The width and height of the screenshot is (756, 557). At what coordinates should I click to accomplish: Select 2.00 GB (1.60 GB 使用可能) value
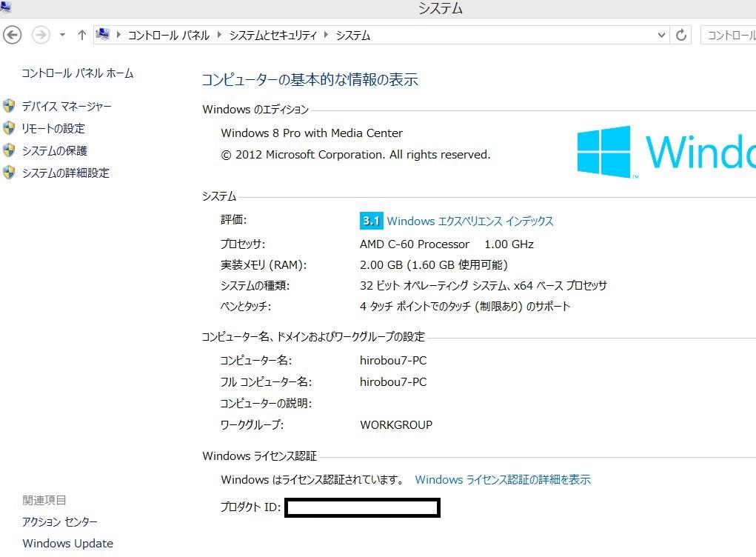coord(433,264)
